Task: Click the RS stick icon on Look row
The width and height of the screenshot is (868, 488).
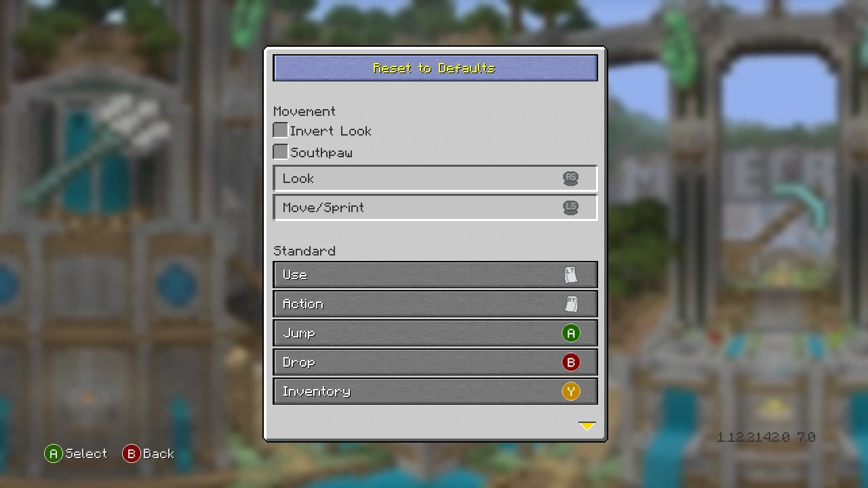Action: [x=571, y=178]
